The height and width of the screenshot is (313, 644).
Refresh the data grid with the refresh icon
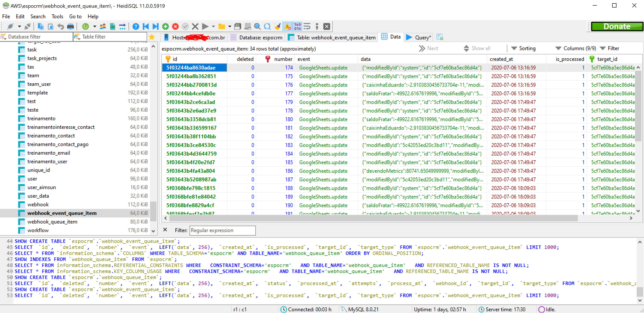(86, 26)
